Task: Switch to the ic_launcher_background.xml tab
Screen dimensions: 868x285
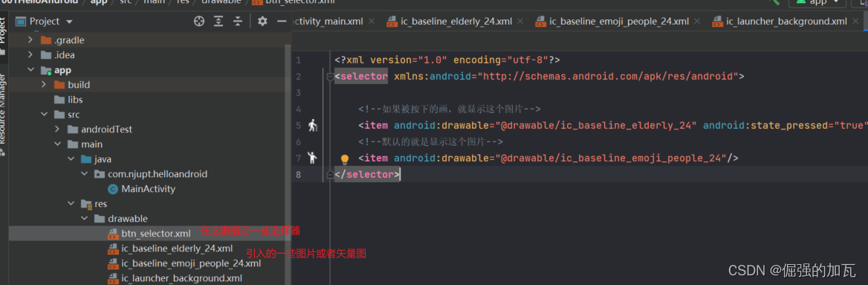Action: [786, 22]
